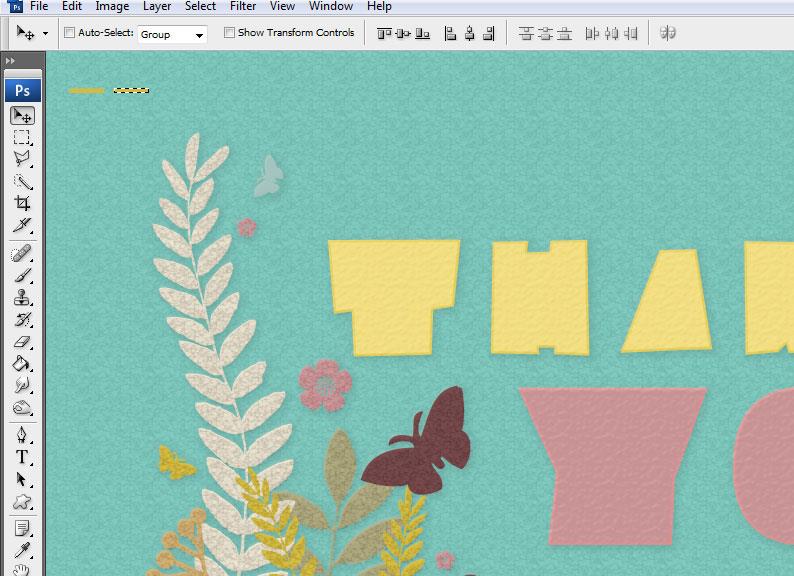The height and width of the screenshot is (576, 794).
Task: Click the Align left edges icon
Action: tap(450, 33)
